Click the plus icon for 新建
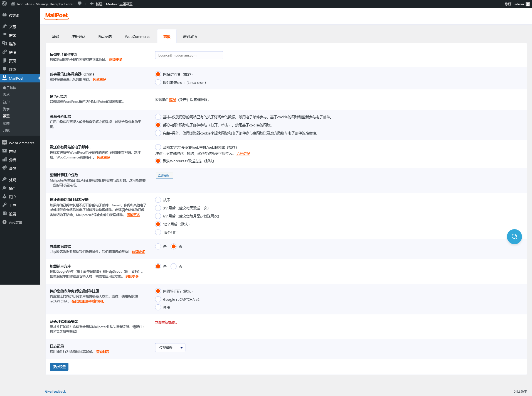 click(92, 4)
